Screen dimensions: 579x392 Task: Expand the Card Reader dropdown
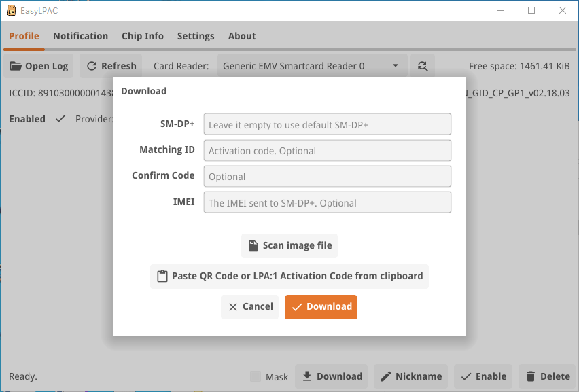click(x=396, y=66)
